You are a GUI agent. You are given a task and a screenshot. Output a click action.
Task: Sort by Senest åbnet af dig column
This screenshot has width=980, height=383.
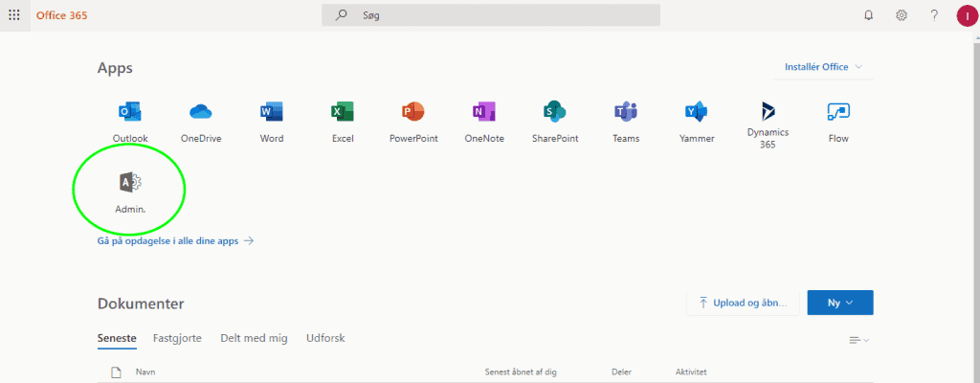click(521, 372)
